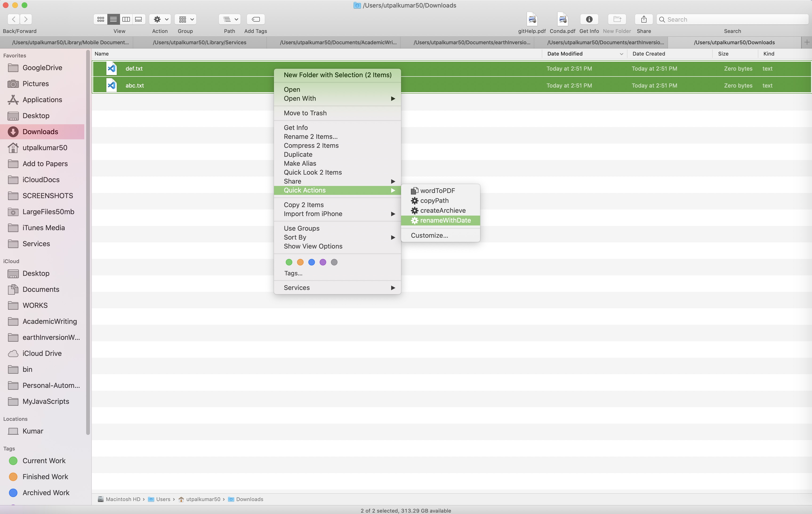
Task: Switch to the Library/Services tab
Action: coord(199,43)
